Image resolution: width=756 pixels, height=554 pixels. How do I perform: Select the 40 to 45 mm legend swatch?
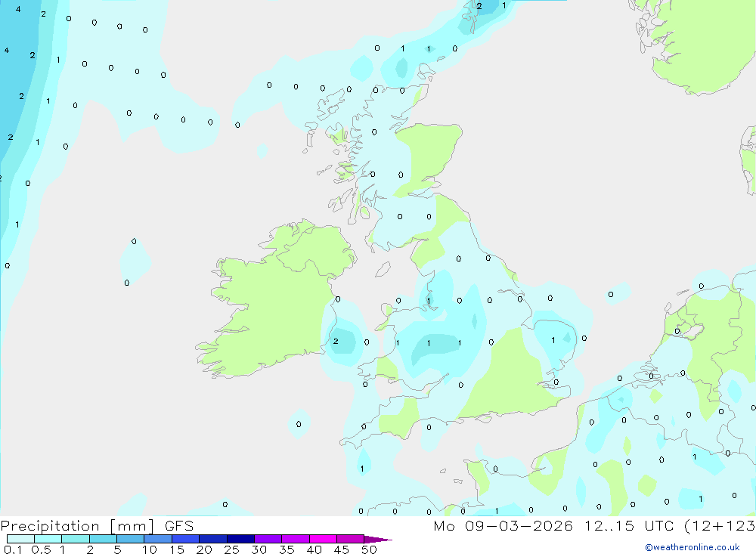tap(323, 539)
